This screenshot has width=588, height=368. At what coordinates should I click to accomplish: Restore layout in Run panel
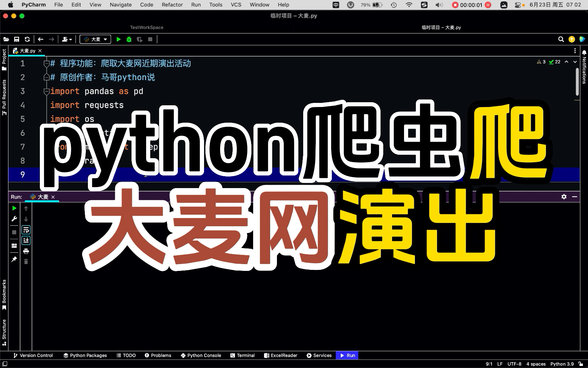pyautogui.click(x=14, y=245)
